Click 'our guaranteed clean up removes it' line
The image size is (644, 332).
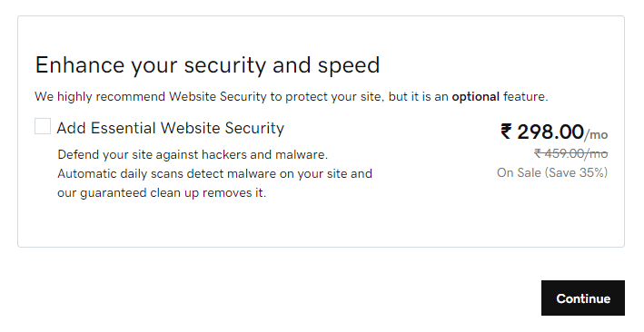(x=162, y=192)
